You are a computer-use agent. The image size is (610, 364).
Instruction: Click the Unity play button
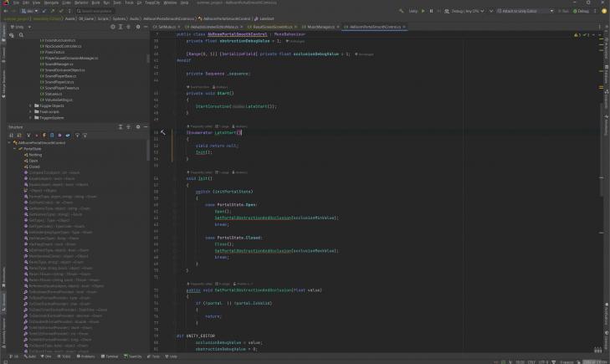(423, 11)
